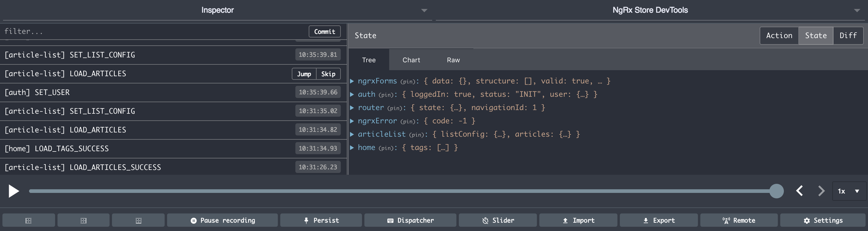This screenshot has height=231, width=868.
Task: Dock DevTools panel to the bottom
Action: tap(138, 220)
